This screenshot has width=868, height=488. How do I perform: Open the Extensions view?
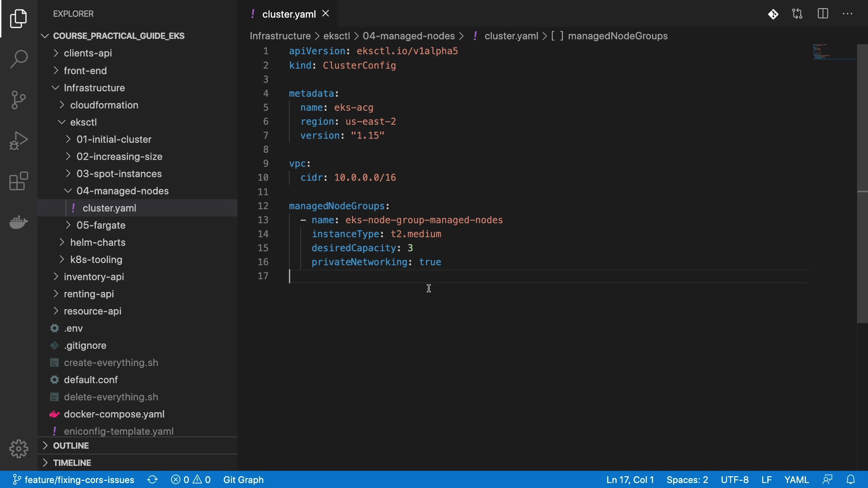(19, 181)
